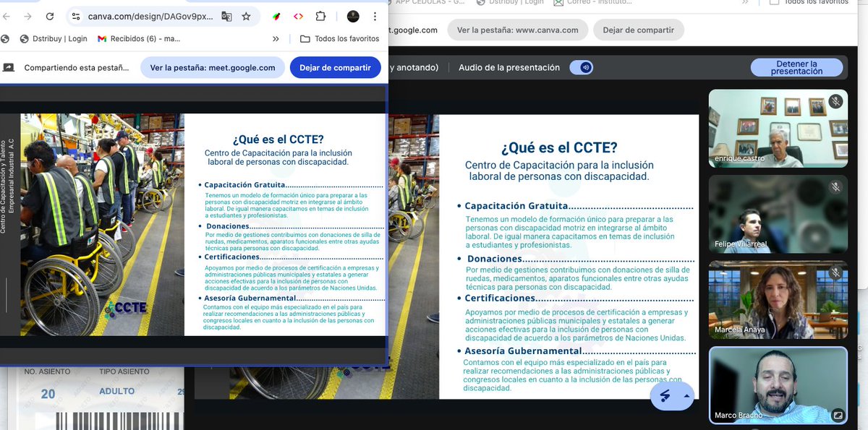Toggle Audio de la presentación switch

582,66
